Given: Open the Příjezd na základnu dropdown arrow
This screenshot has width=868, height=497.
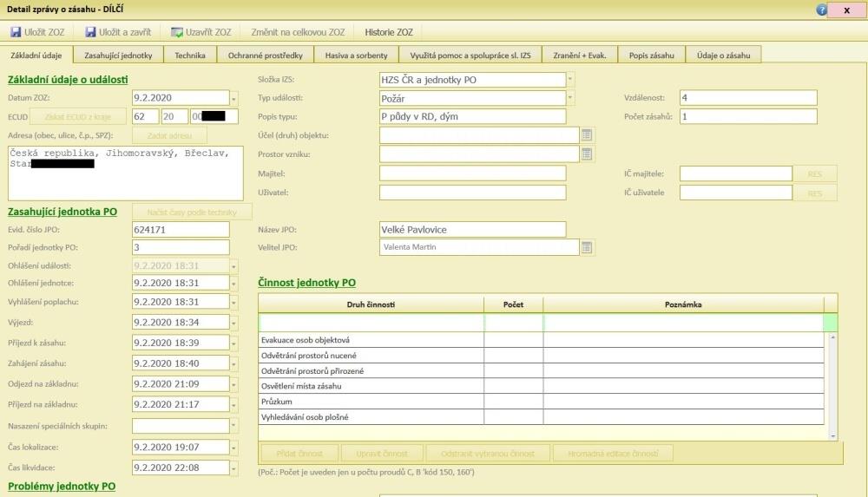Looking at the screenshot, I should point(233,404).
